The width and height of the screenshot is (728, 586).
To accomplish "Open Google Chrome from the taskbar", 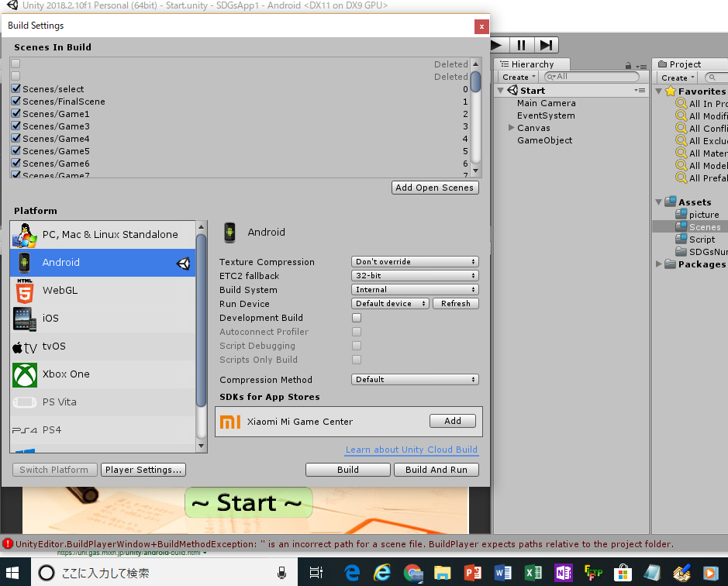I will point(413,572).
